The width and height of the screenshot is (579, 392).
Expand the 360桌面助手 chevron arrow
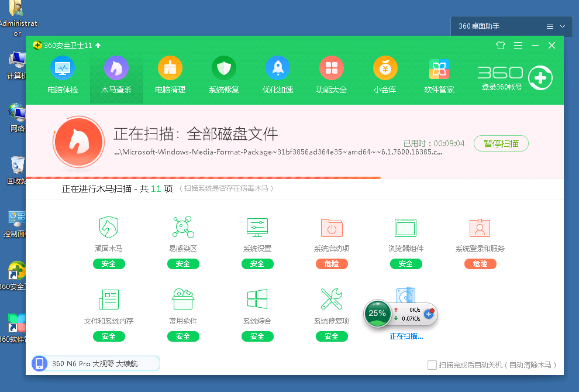pos(563,26)
